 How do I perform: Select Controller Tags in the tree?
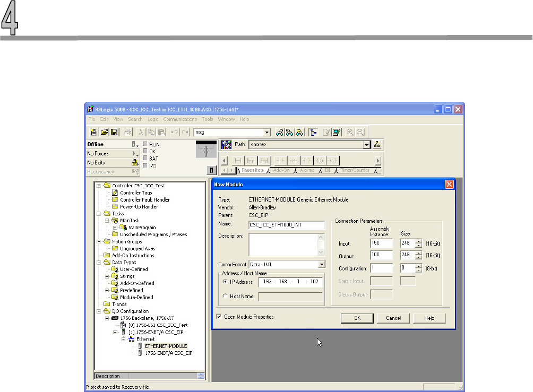click(x=136, y=193)
